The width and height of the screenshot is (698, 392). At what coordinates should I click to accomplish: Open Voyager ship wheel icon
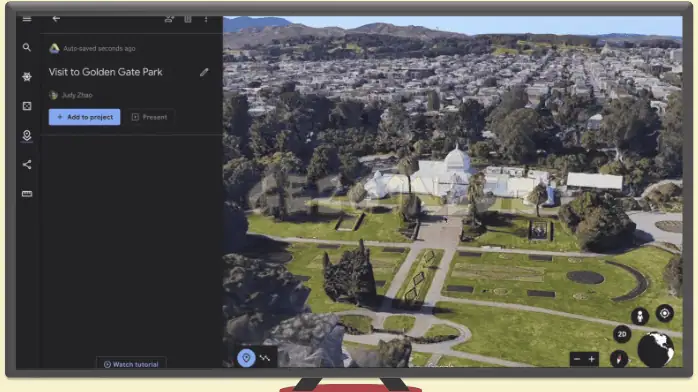point(27,77)
